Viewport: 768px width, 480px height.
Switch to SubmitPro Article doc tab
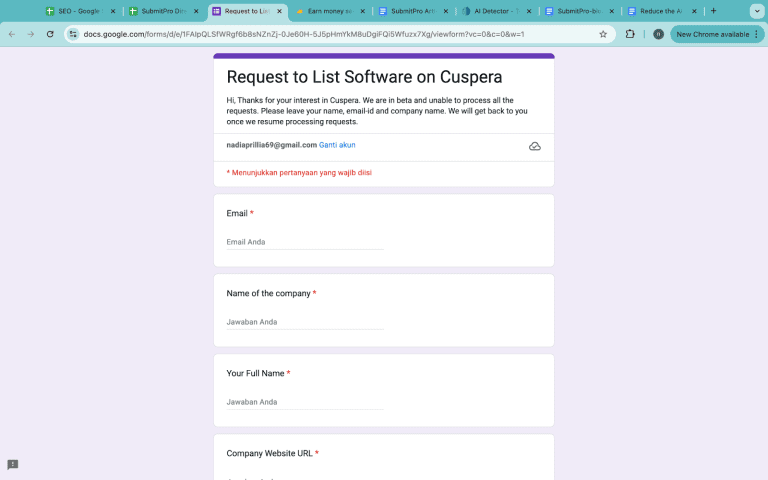pos(413,11)
